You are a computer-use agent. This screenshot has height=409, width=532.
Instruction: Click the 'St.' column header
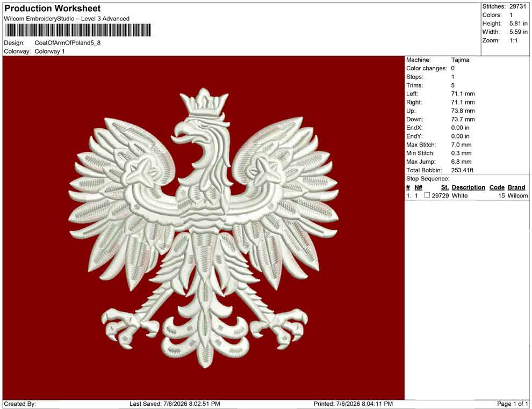(445, 187)
